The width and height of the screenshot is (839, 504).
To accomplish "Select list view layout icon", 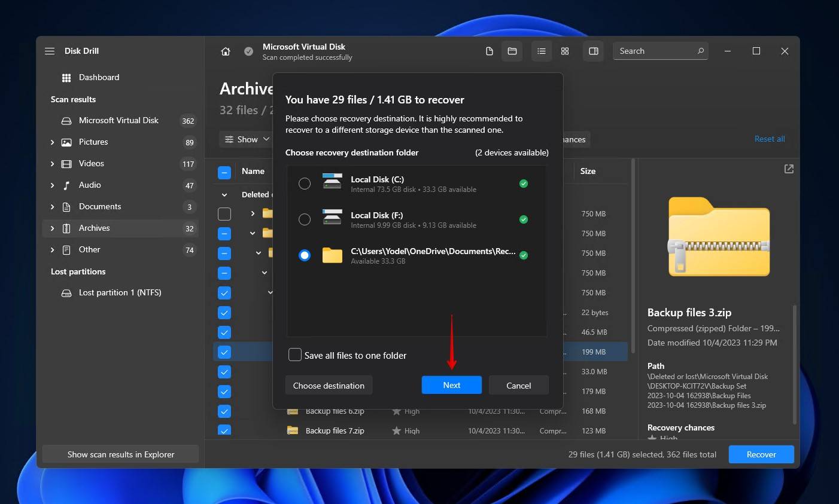I will pos(542,51).
